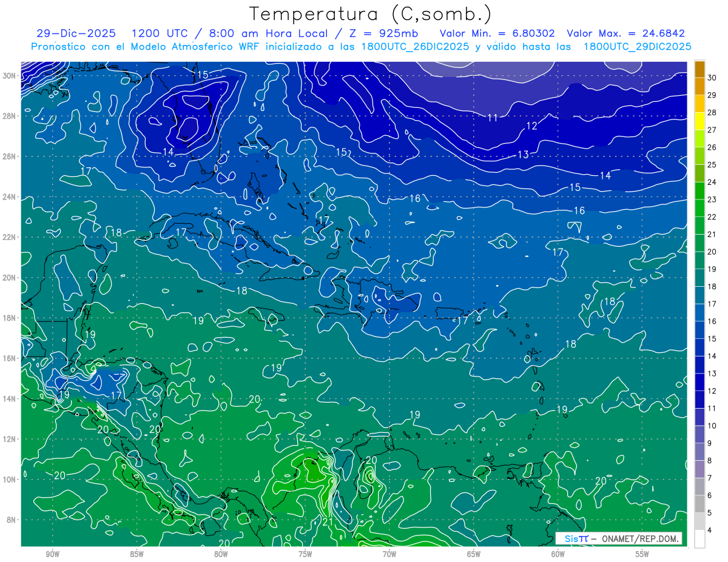The width and height of the screenshot is (728, 562).
Task: Click the '80W' longitude axis label
Action: [221, 554]
